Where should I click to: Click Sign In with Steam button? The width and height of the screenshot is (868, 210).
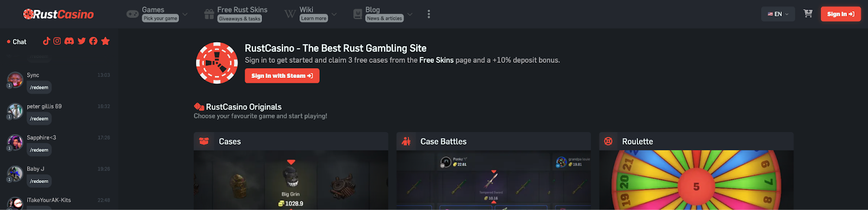[282, 76]
